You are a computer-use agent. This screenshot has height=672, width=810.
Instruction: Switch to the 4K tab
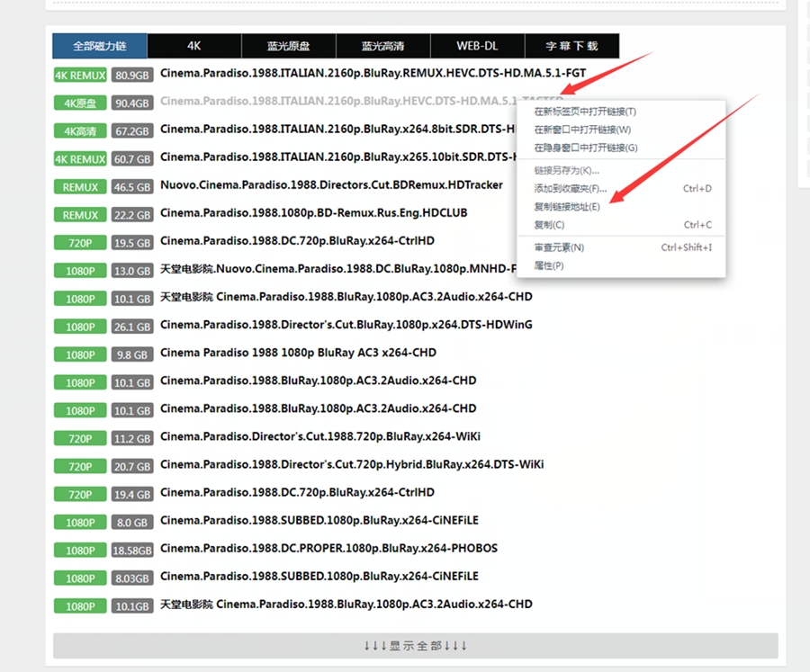pyautogui.click(x=193, y=46)
